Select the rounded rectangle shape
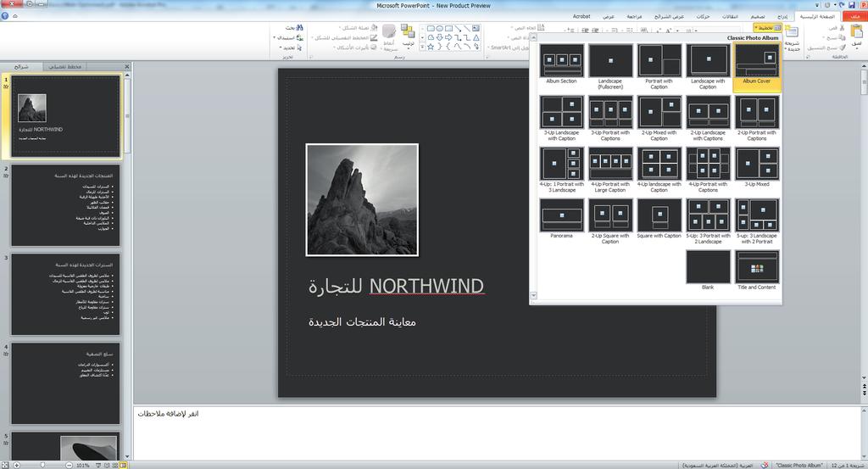Screen dimensions: 868x469 point(431,28)
